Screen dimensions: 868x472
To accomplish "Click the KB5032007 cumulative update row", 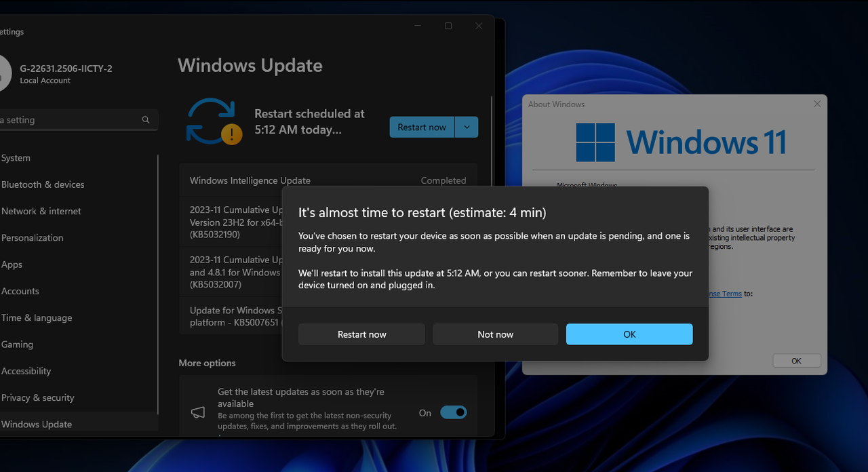I will (231, 272).
